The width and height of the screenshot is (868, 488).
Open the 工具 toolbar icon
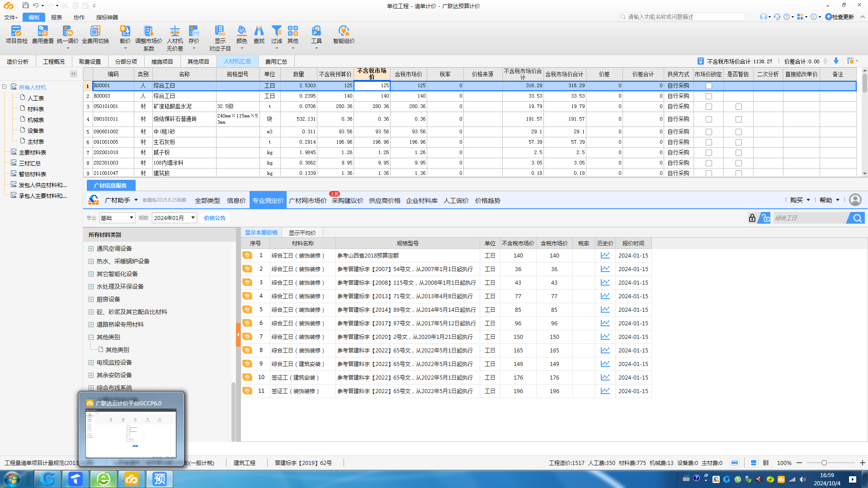316,35
